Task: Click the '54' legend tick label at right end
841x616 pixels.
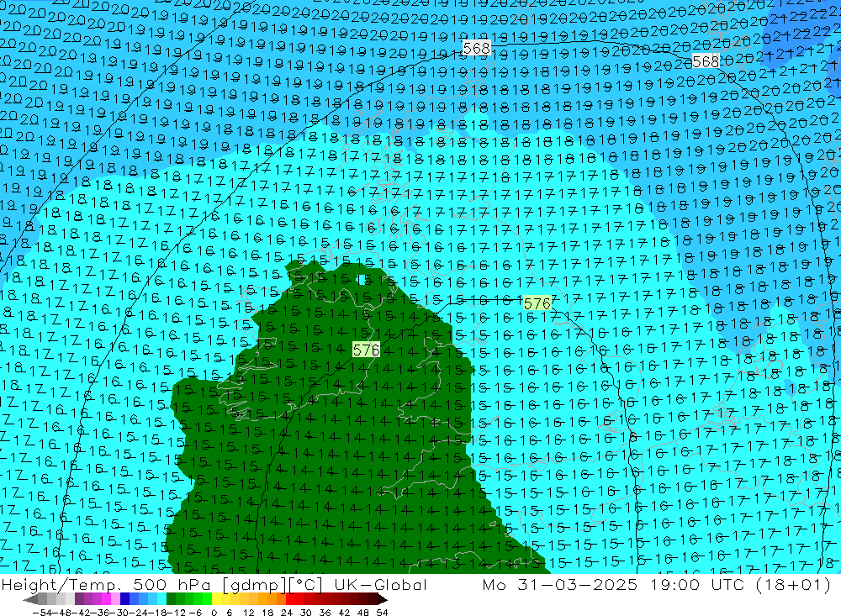Action: tap(382, 613)
